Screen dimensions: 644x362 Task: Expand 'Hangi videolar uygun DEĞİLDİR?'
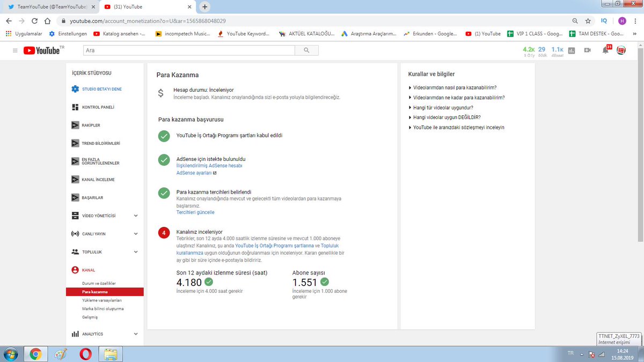444,117
